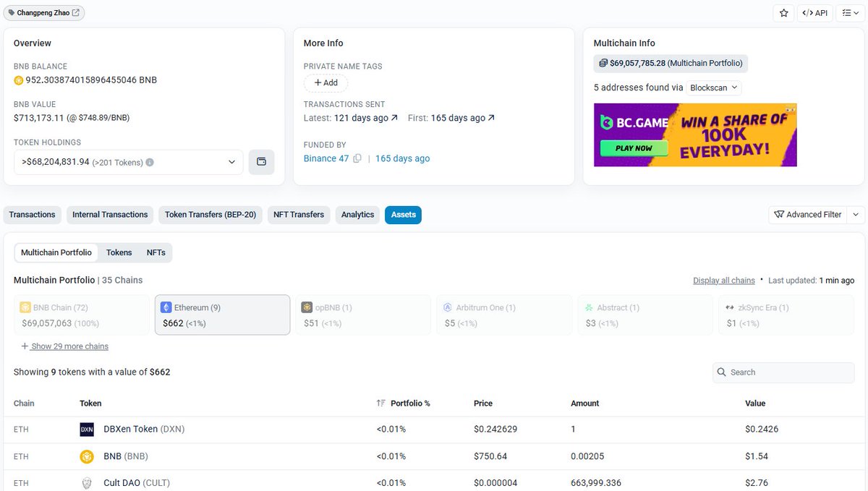Screen dimensions: 868x491
Task: Select the opBNB (1) chain card
Action: click(x=363, y=315)
